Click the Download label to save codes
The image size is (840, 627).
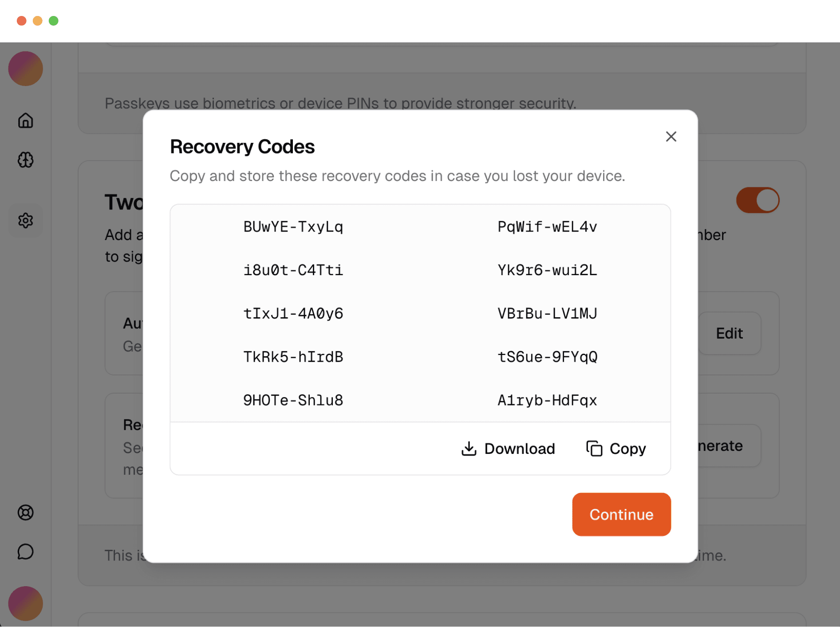click(x=520, y=449)
